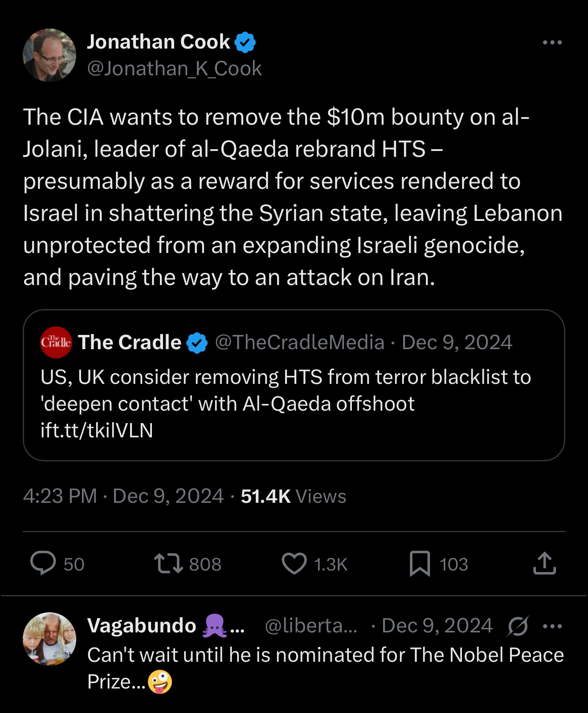Open Vagabundo's profile avatar
The height and width of the screenshot is (713, 588).
coord(49,639)
